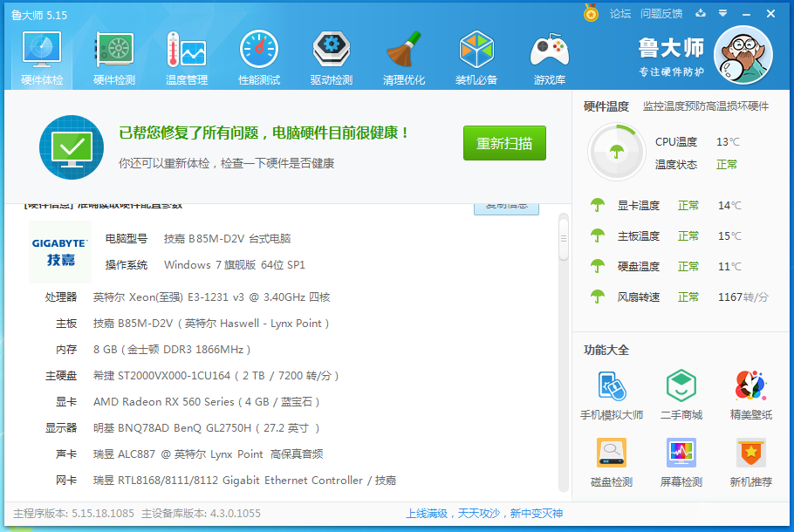Click the CPU温度 13℃ value
Viewport: 794px width, 532px height.
point(729,142)
